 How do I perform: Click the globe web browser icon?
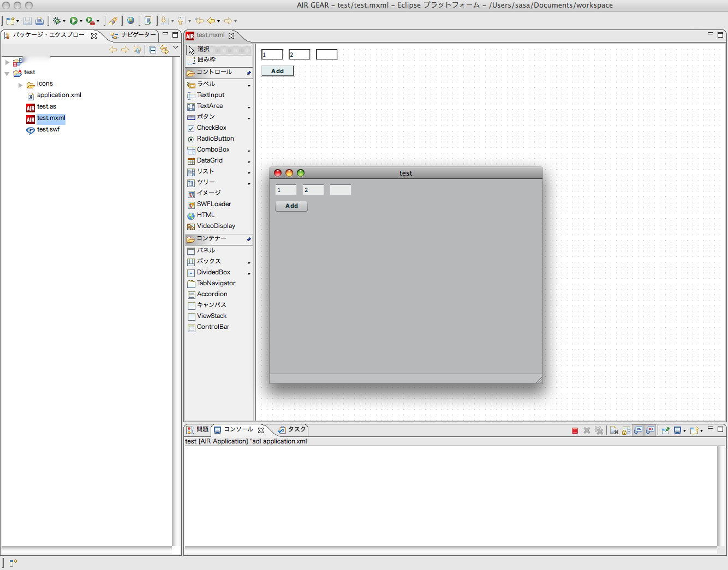[130, 21]
